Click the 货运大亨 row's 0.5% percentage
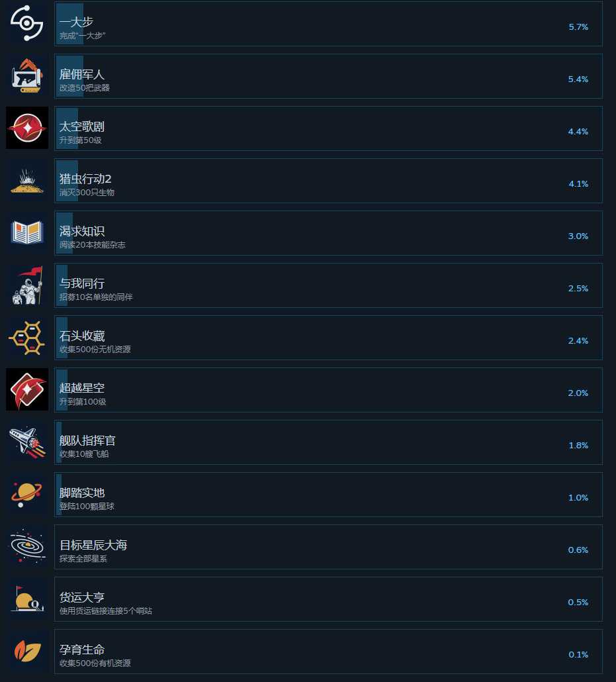616x682 pixels. click(578, 602)
